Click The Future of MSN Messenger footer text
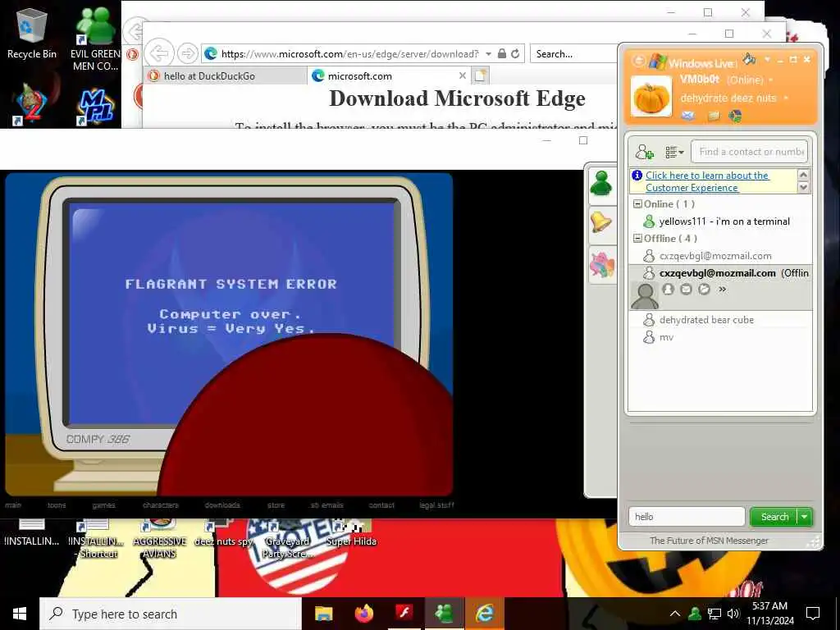The height and width of the screenshot is (630, 840). click(x=709, y=541)
